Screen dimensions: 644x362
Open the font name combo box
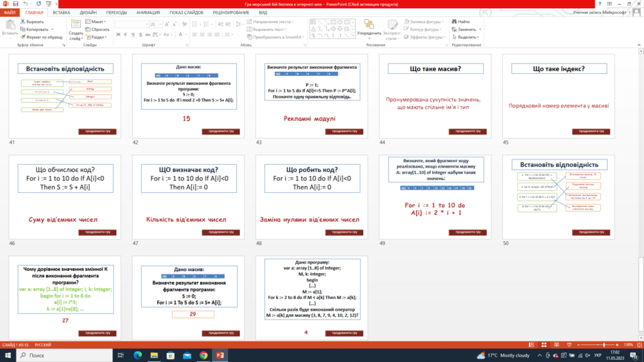pyautogui.click(x=132, y=25)
